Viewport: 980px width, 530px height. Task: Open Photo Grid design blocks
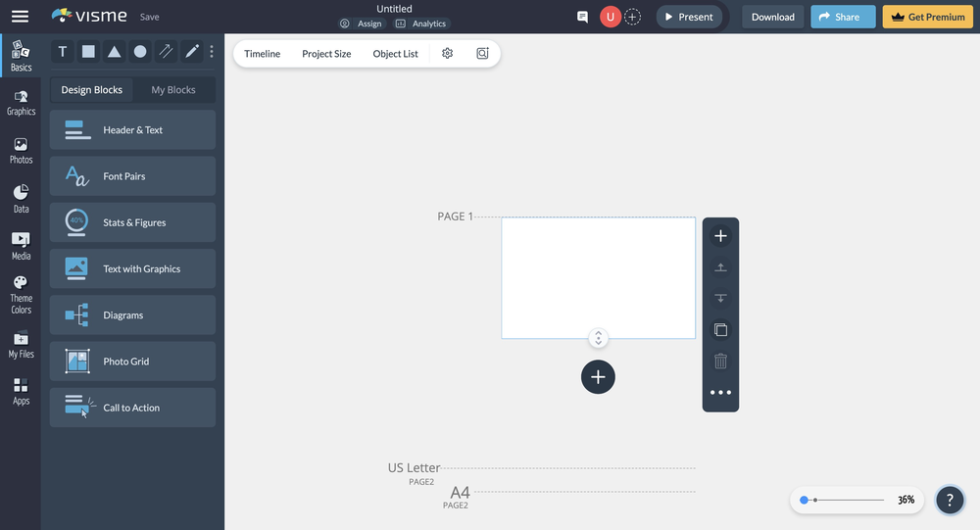(x=132, y=361)
